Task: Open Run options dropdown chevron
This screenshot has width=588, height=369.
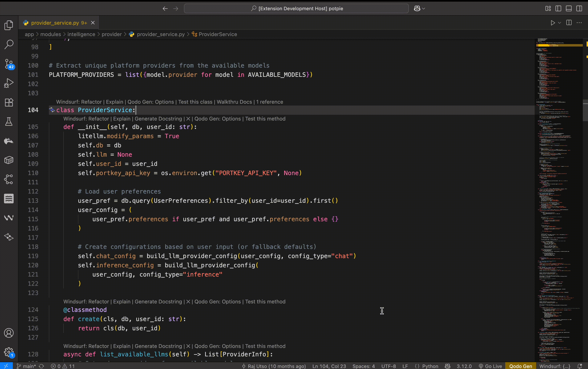Action: click(x=560, y=23)
